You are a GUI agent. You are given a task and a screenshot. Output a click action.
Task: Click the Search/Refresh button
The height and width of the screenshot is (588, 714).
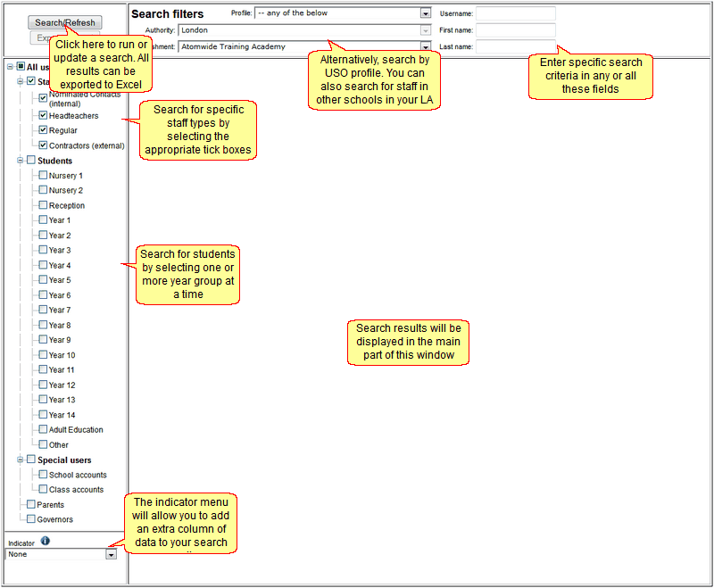[x=64, y=22]
